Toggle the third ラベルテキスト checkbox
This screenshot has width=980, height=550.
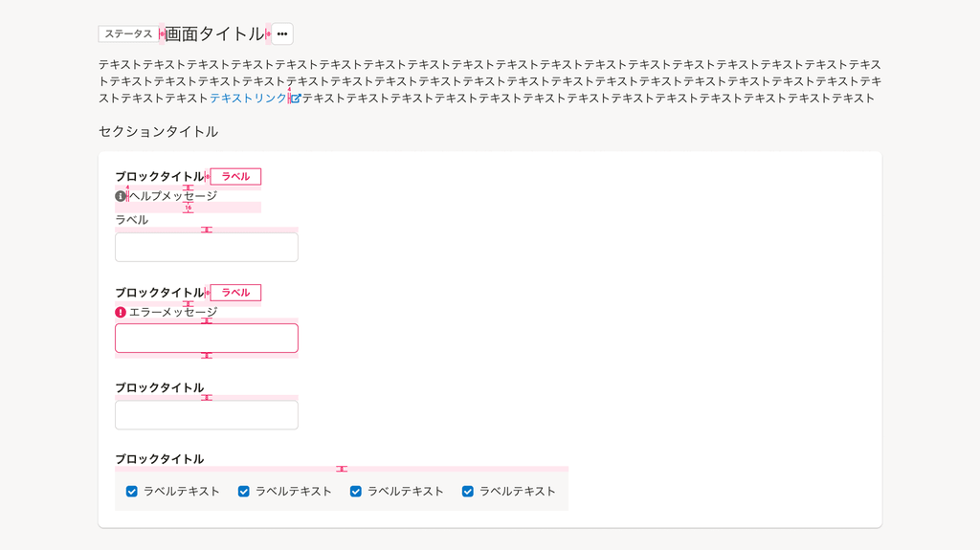(x=356, y=492)
